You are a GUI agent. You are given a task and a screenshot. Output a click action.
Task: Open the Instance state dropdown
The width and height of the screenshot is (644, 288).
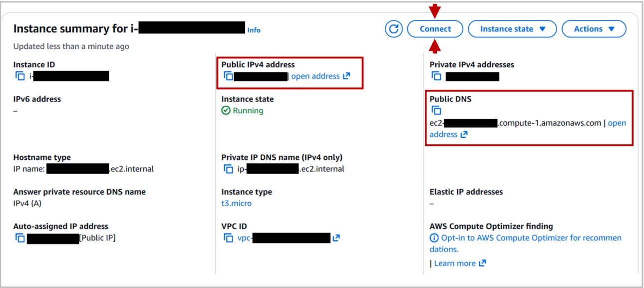tap(512, 28)
